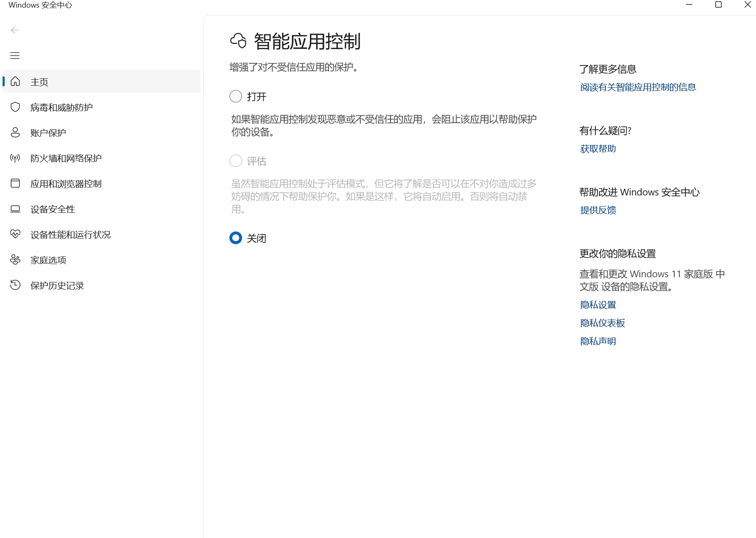Click the app and browser control icon
The width and height of the screenshot is (756, 538).
[x=15, y=183]
